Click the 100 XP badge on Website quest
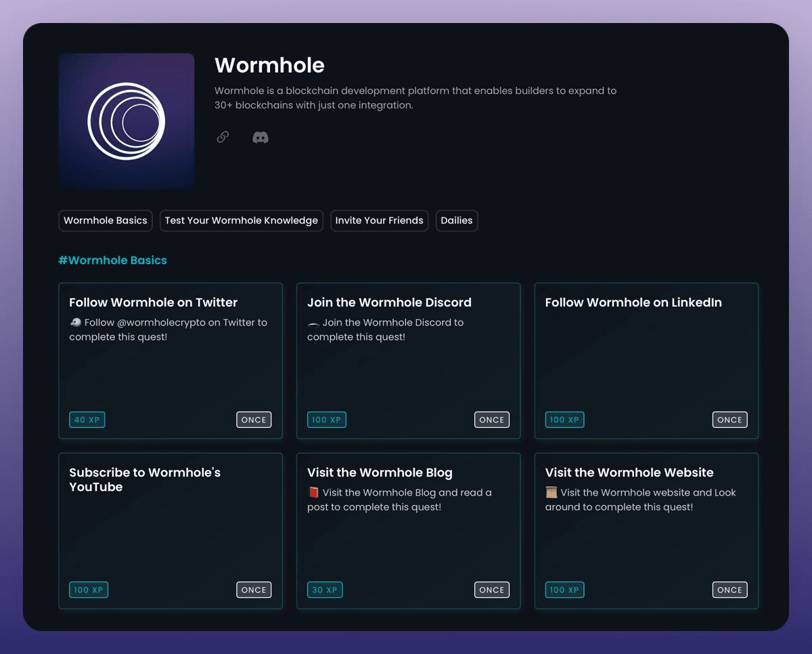The height and width of the screenshot is (654, 812). pos(564,590)
